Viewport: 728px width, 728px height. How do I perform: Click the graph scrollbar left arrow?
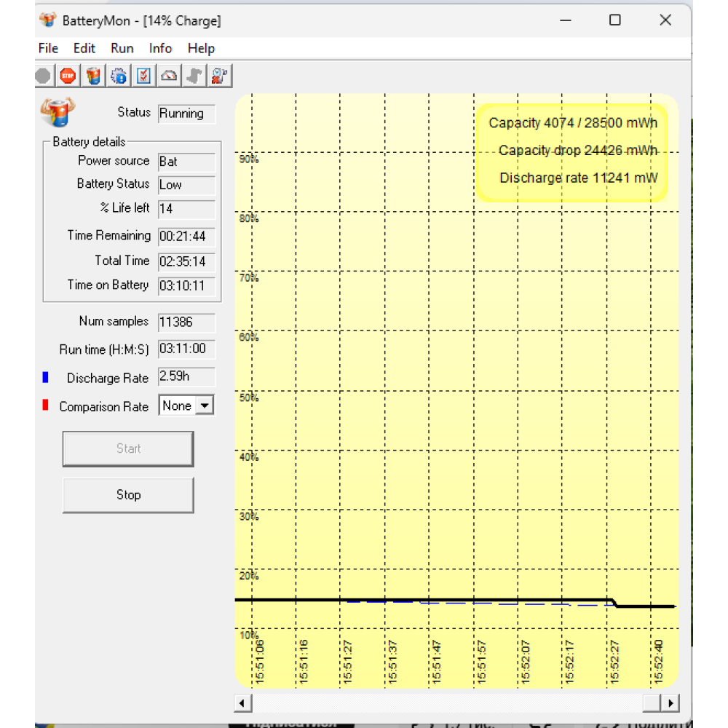(243, 703)
